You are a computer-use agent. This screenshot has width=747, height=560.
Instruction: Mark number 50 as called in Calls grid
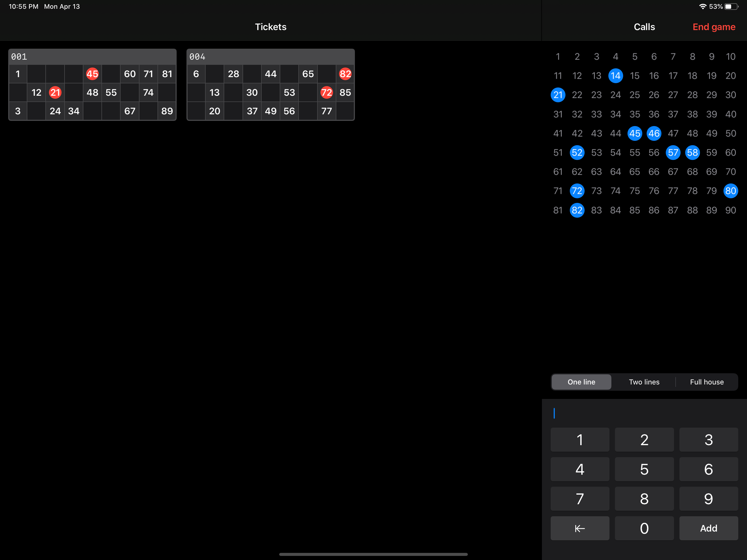click(730, 133)
